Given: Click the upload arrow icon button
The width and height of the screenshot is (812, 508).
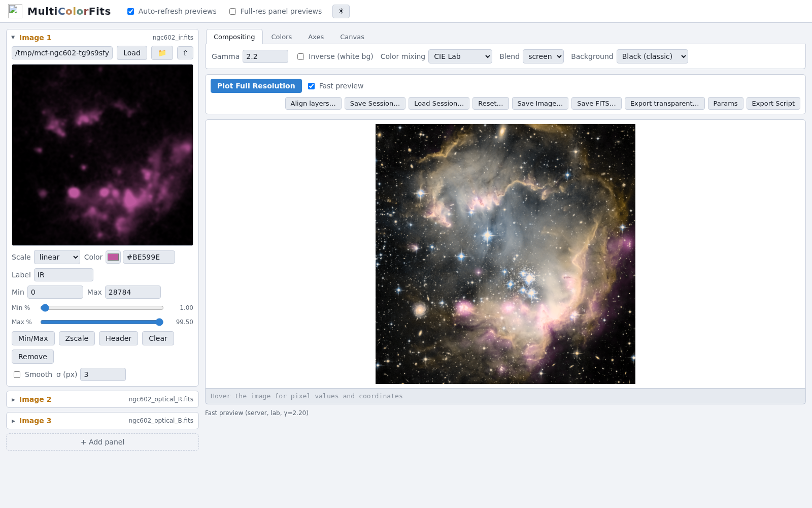Looking at the screenshot, I should tap(185, 53).
